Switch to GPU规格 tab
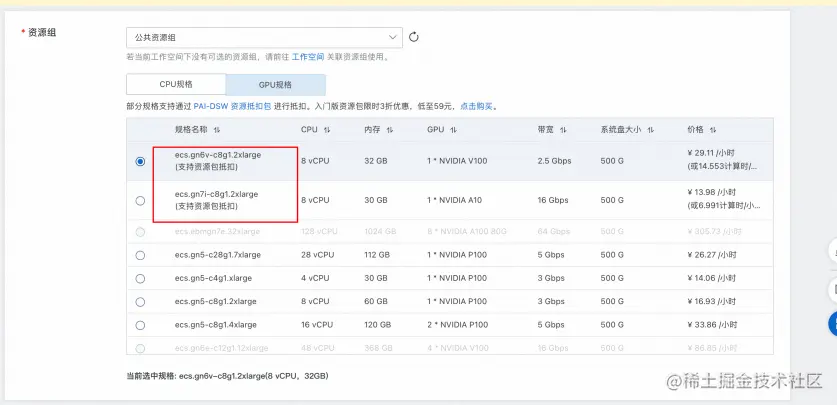Image resolution: width=837 pixels, height=405 pixels. click(275, 84)
